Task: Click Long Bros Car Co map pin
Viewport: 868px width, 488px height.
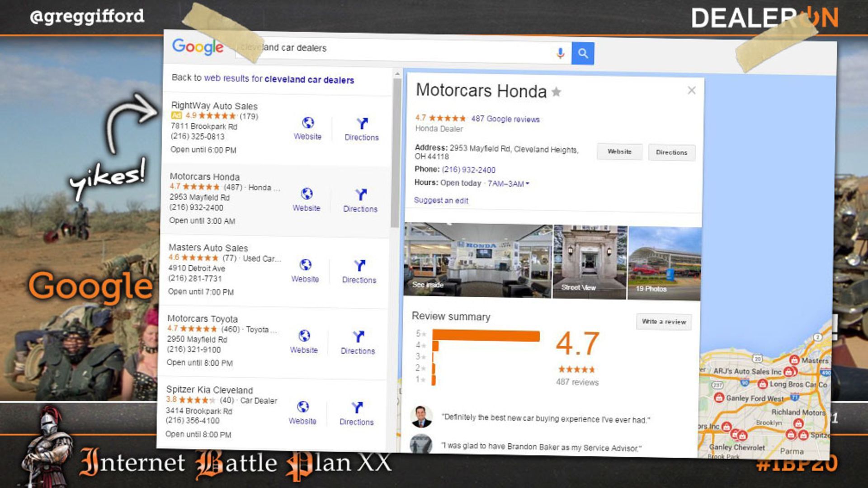Action: [763, 384]
